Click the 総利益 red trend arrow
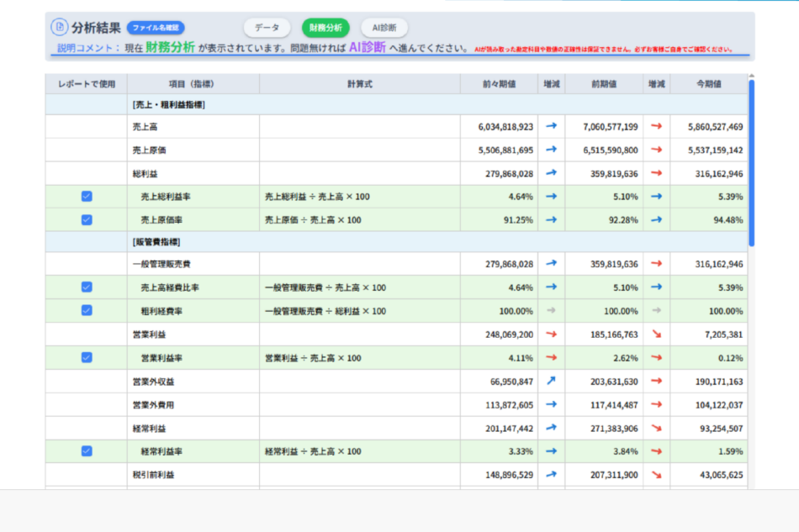 (656, 173)
